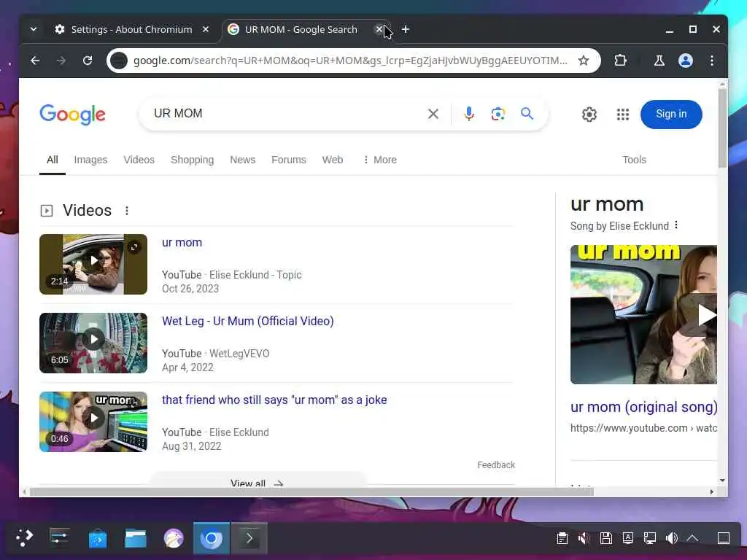Activate Chromium in the taskbar

pyautogui.click(x=211, y=538)
